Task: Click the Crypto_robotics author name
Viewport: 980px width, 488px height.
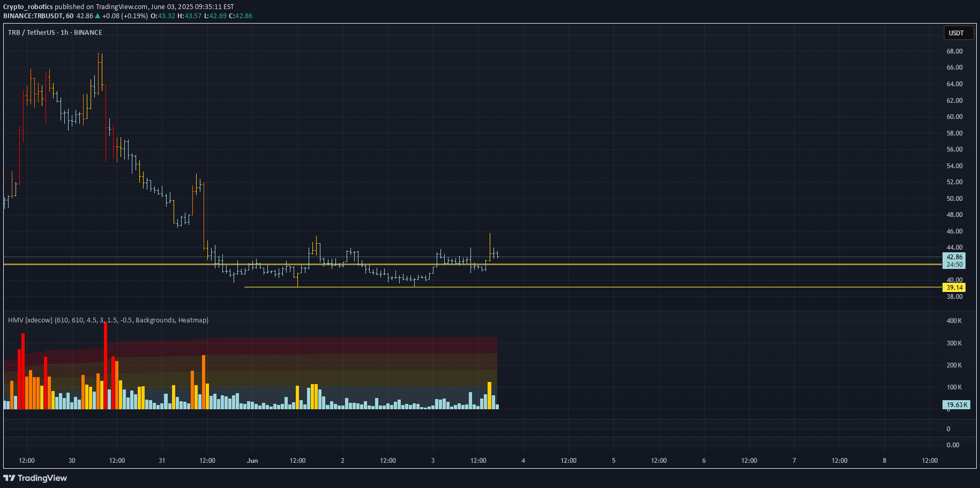Action: [x=28, y=7]
